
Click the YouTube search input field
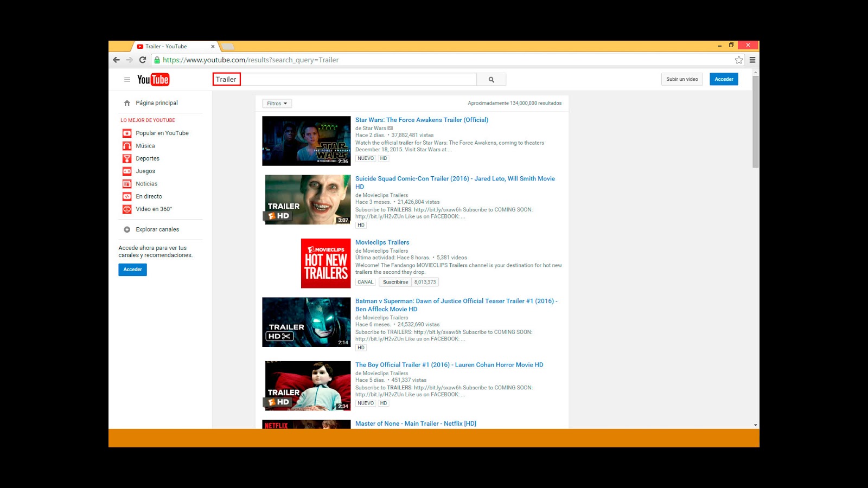tap(344, 80)
